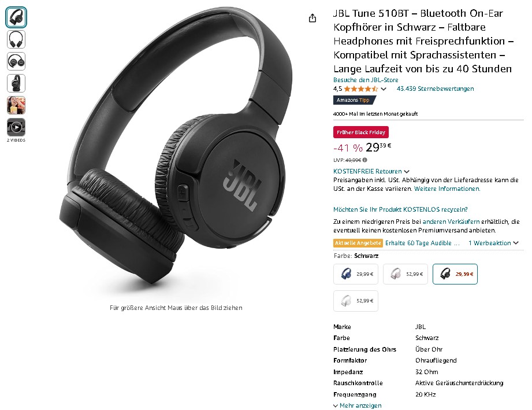Image resolution: width=532 pixels, height=410 pixels.
Task: Click the UVP info icon
Action: coord(364,160)
